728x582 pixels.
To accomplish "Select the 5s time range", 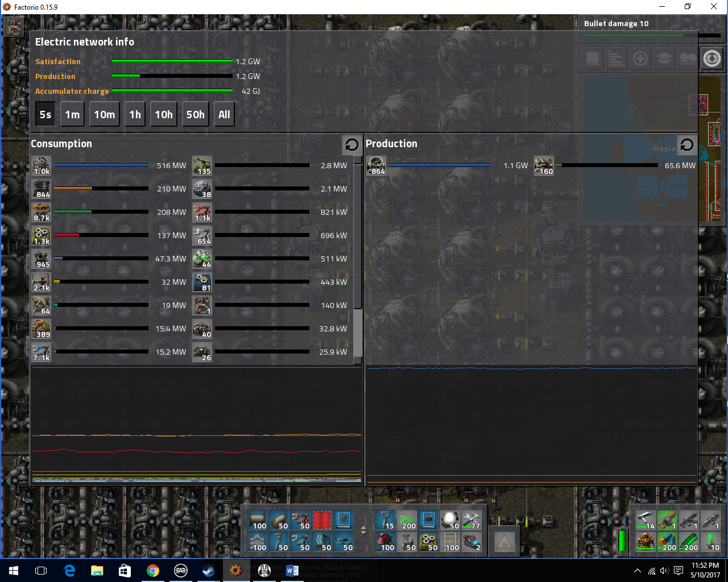I will [45, 114].
